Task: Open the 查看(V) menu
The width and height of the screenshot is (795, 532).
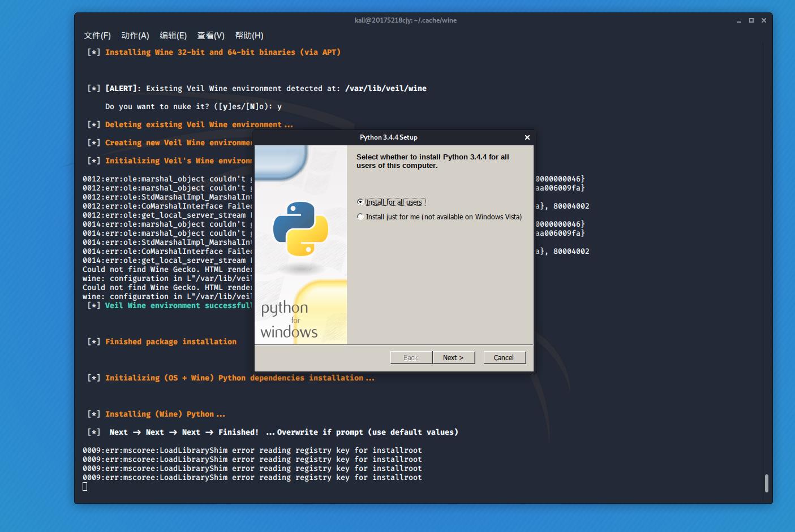Action: [x=210, y=36]
